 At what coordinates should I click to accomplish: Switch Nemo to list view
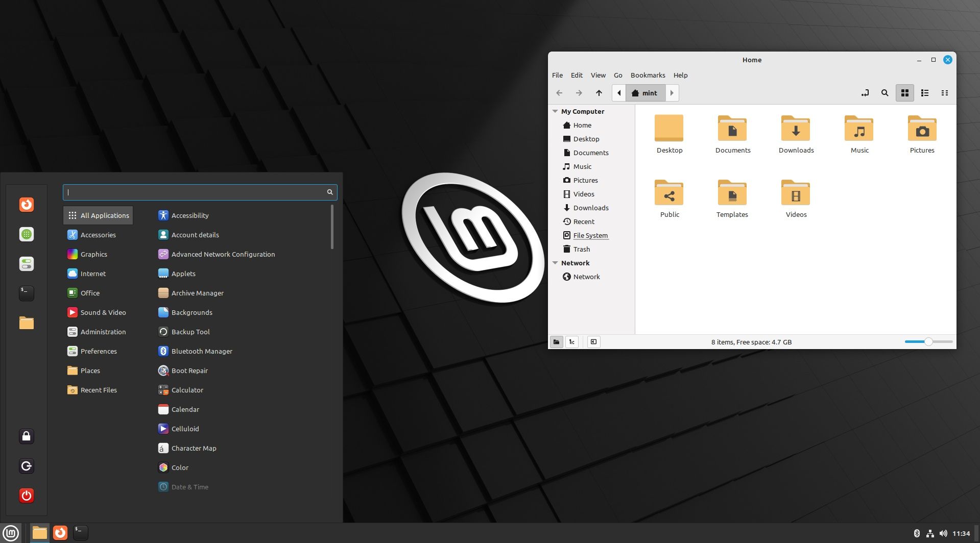[925, 93]
